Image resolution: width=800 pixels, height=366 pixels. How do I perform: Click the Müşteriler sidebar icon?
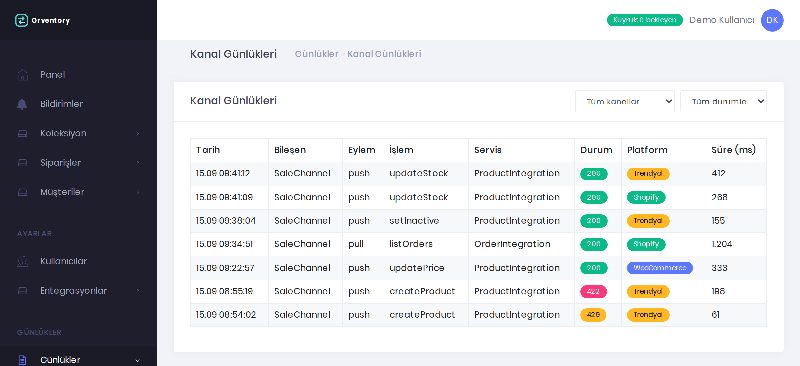pyautogui.click(x=22, y=192)
